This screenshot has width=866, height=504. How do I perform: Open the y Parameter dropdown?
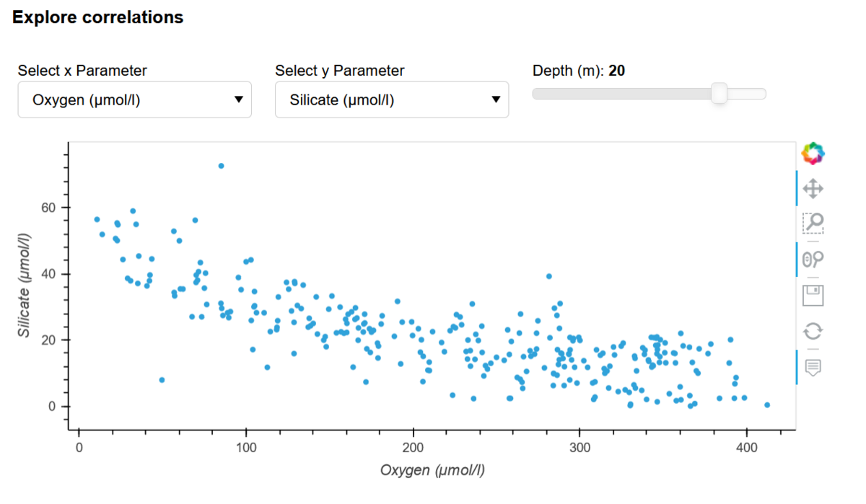coord(391,100)
